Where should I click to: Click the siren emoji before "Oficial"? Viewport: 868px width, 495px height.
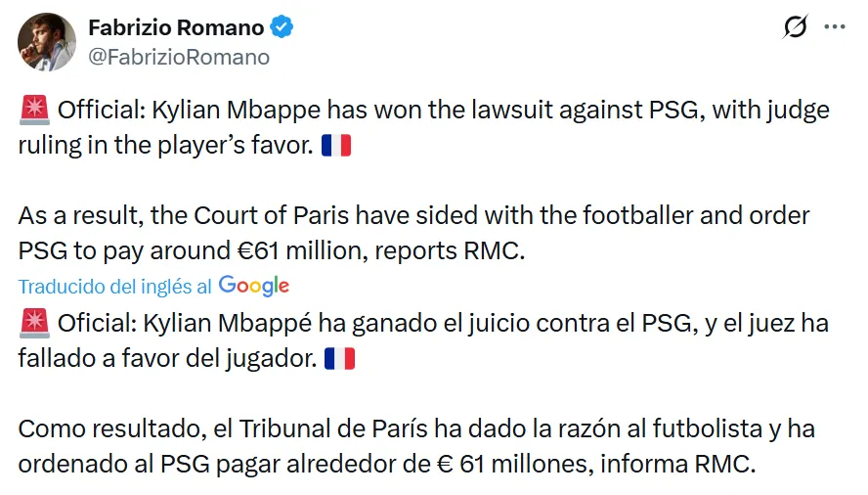pyautogui.click(x=34, y=325)
